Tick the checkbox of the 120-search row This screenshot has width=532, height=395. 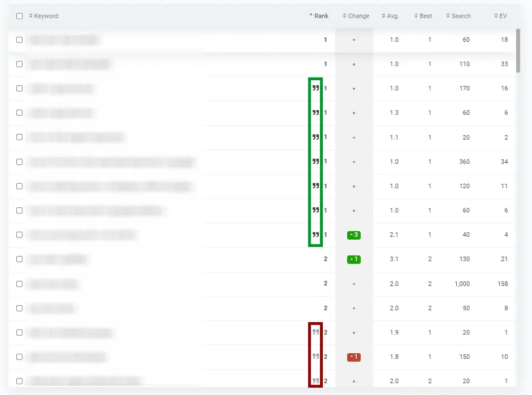pyautogui.click(x=20, y=186)
